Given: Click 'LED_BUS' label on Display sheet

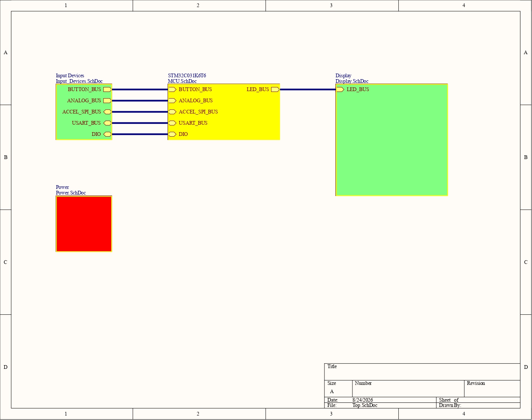Looking at the screenshot, I should [x=358, y=90].
